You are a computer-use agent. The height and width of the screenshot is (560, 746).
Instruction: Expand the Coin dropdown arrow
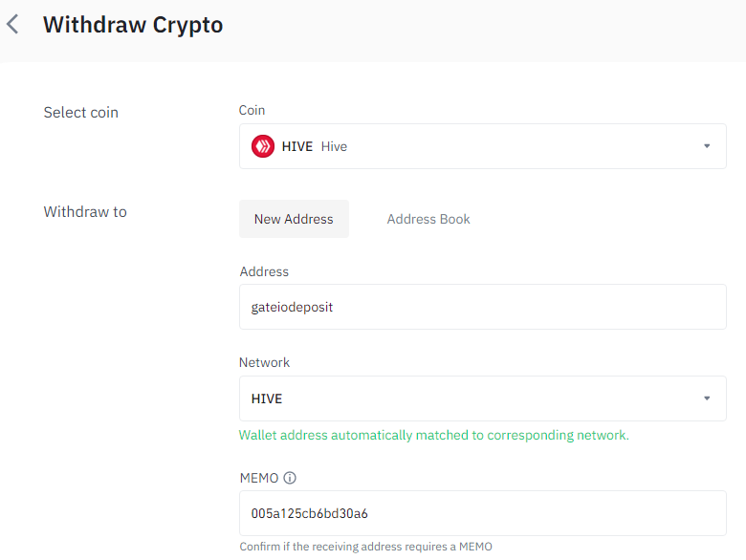(707, 146)
